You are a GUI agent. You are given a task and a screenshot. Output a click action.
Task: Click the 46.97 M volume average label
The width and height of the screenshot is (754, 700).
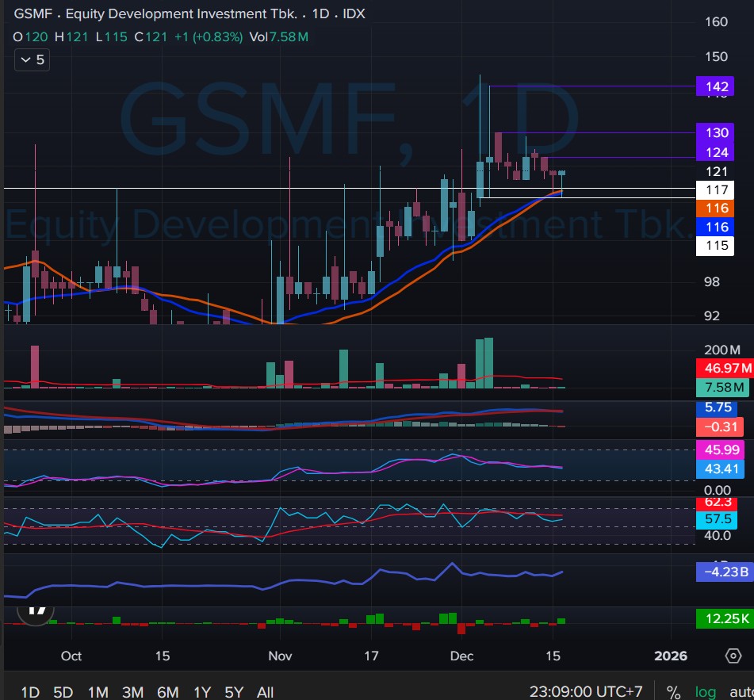[x=725, y=369]
